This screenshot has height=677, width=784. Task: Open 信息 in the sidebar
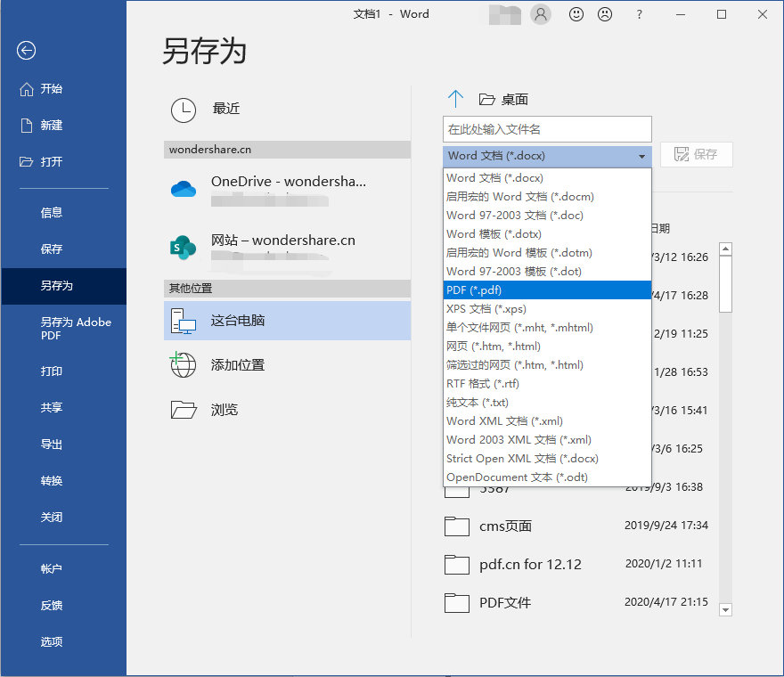coord(64,213)
